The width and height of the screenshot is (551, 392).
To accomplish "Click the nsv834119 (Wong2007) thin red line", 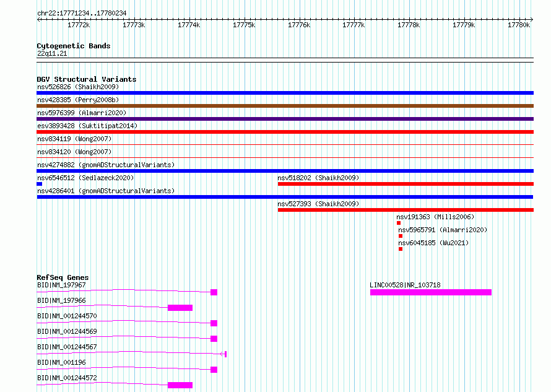I will tap(285, 144).
